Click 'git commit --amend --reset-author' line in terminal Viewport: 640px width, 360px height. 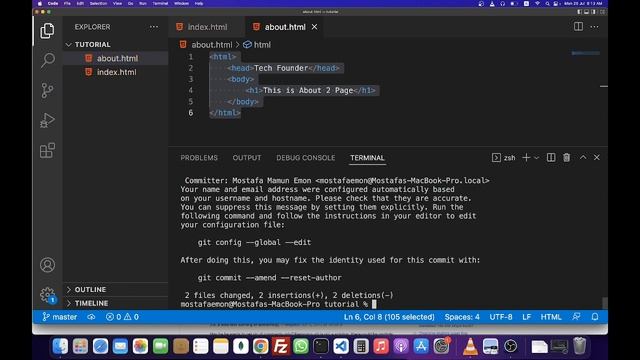click(x=269, y=278)
